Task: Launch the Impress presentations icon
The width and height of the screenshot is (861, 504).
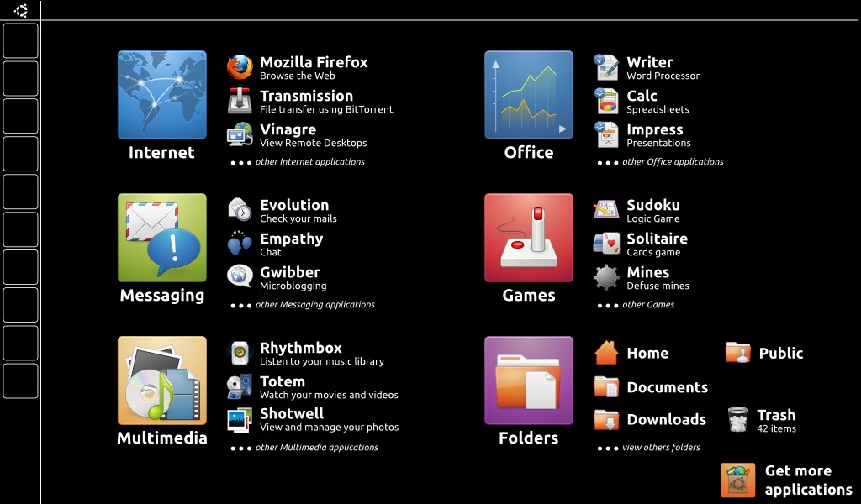Action: [x=606, y=134]
